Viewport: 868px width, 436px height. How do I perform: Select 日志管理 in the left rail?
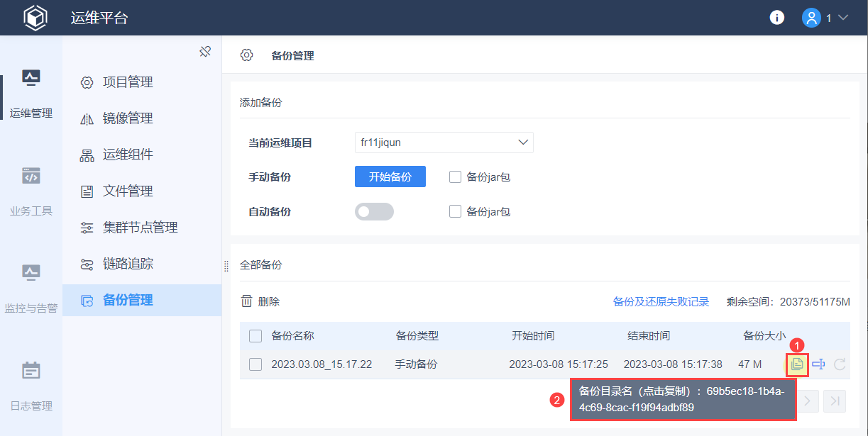coord(31,387)
